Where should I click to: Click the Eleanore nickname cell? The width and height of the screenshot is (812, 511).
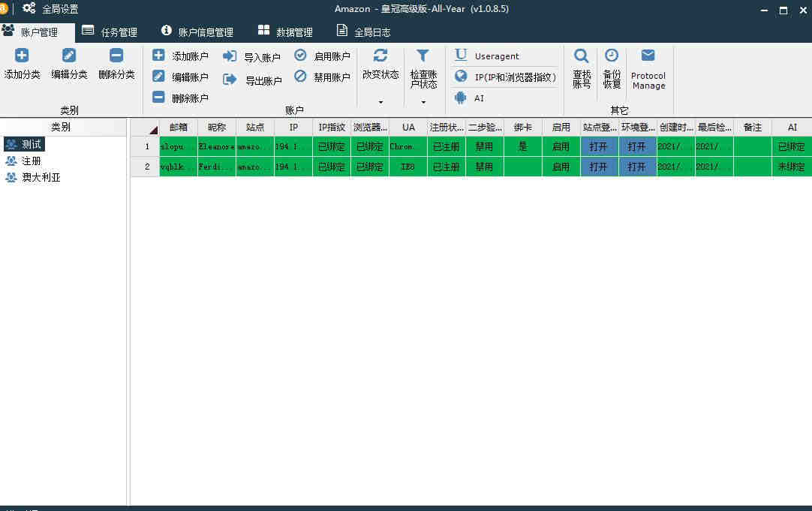[216, 146]
